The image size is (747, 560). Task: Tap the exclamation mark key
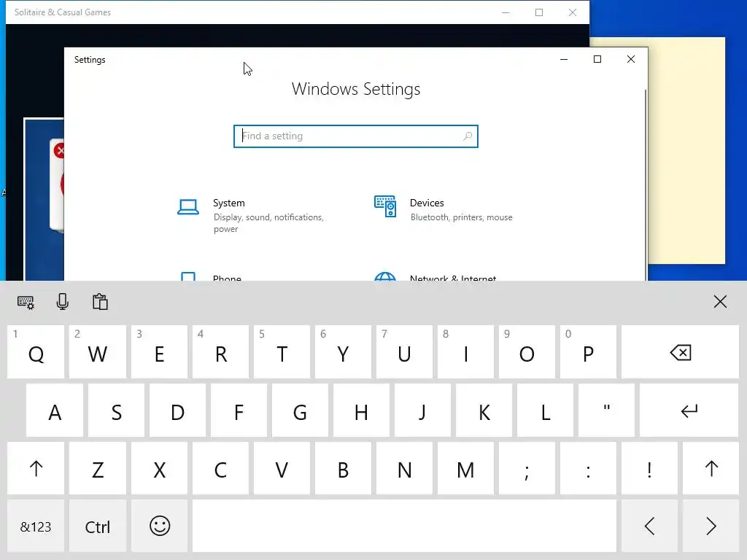649,469
